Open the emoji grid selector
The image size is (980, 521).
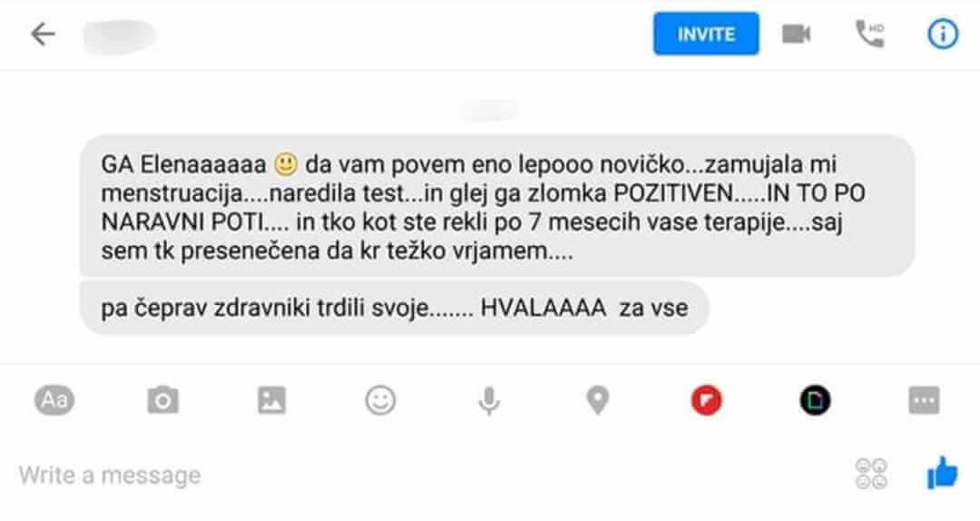(x=871, y=474)
